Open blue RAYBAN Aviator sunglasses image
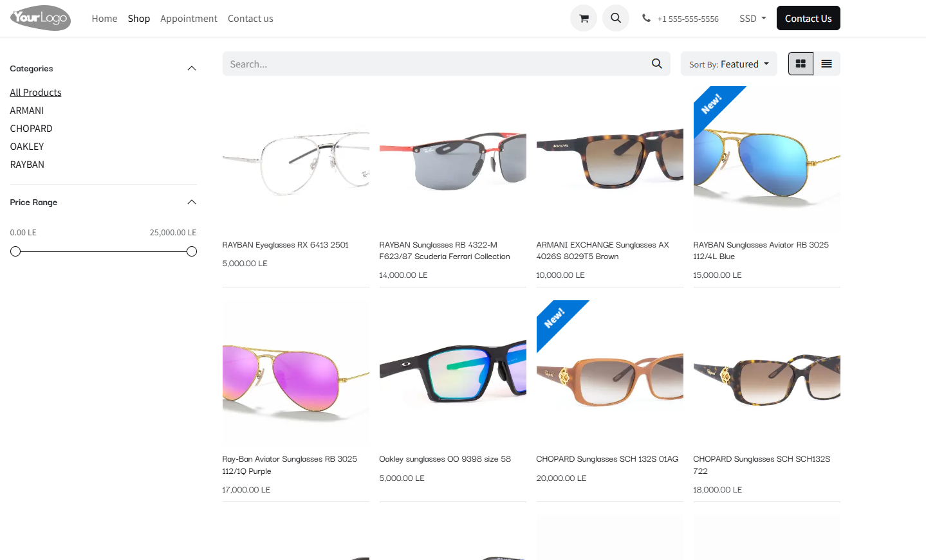Screen dimensions: 926x560 coord(767,159)
